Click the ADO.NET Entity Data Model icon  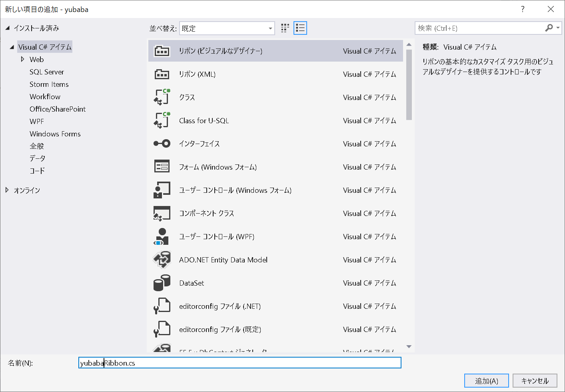coord(162,260)
